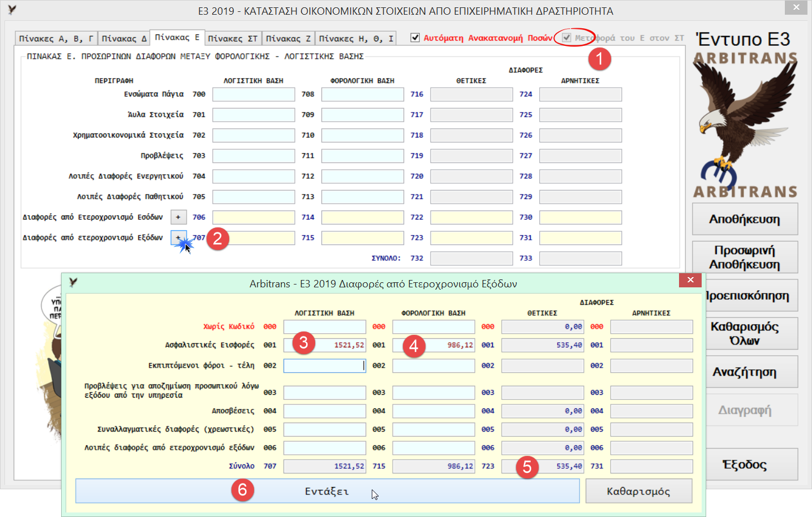
Task: Click field 706 Ετεροχρονισμό Εσόδων
Action: [x=254, y=217]
